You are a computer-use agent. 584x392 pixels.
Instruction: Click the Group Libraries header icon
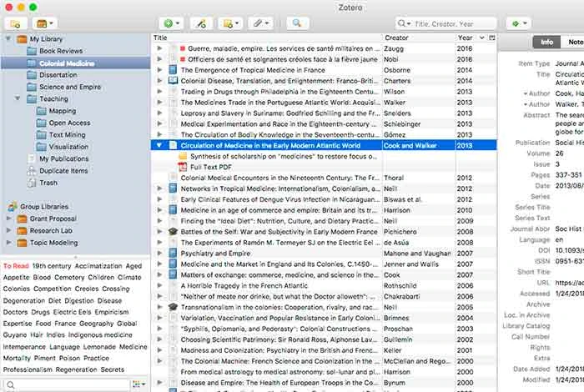(13, 206)
